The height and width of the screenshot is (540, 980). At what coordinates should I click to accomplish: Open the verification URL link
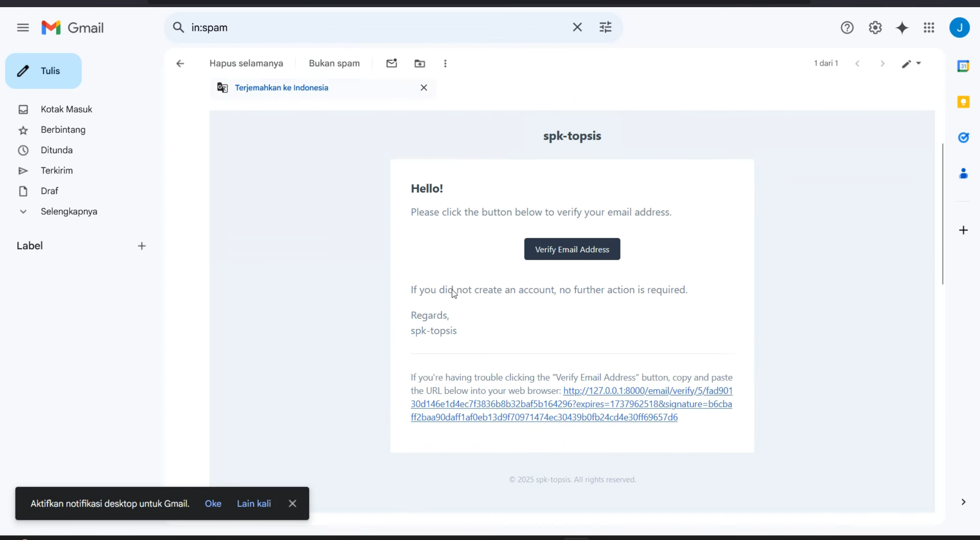[x=571, y=404]
